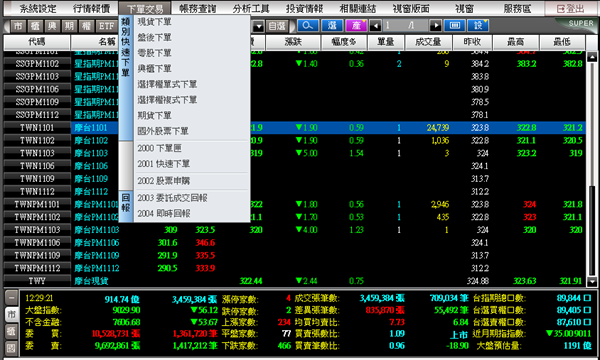The width and height of the screenshot is (600, 360).
Task: Open the blue 設 settings icon
Action: pyautogui.click(x=478, y=26)
